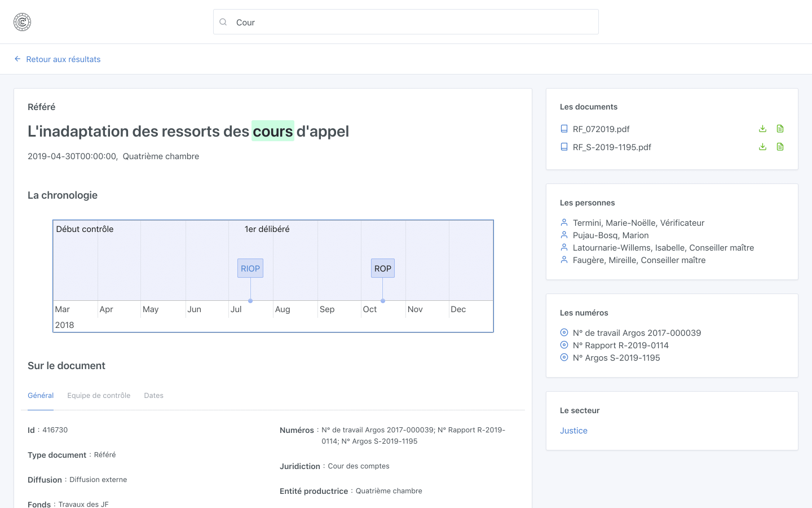Click the Cour des comptes logo

pos(22,22)
